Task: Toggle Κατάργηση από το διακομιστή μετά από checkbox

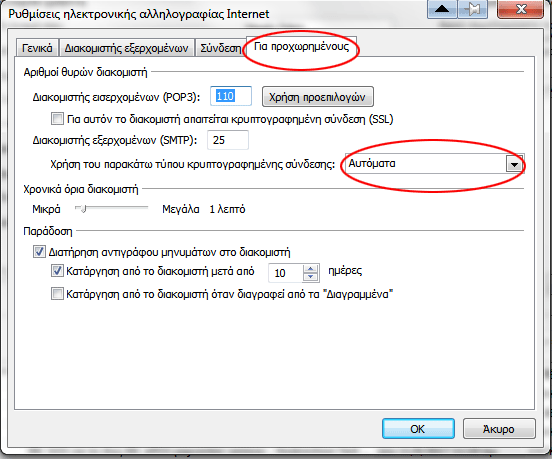Action: coord(57,271)
